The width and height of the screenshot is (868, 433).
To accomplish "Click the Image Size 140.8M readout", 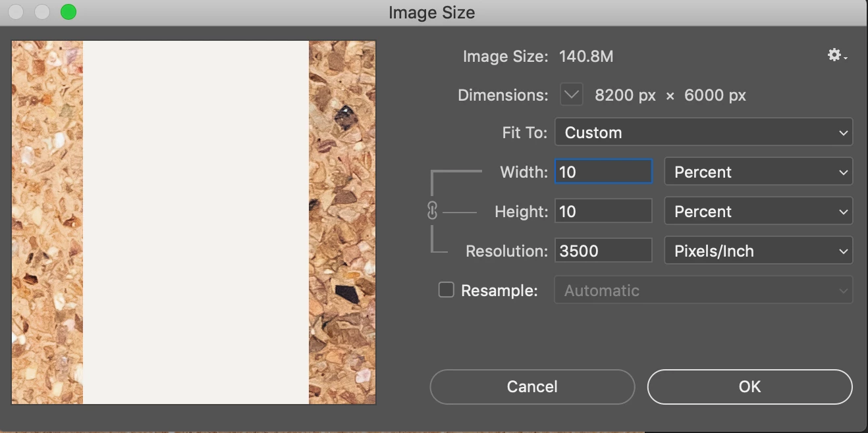I will coord(586,57).
